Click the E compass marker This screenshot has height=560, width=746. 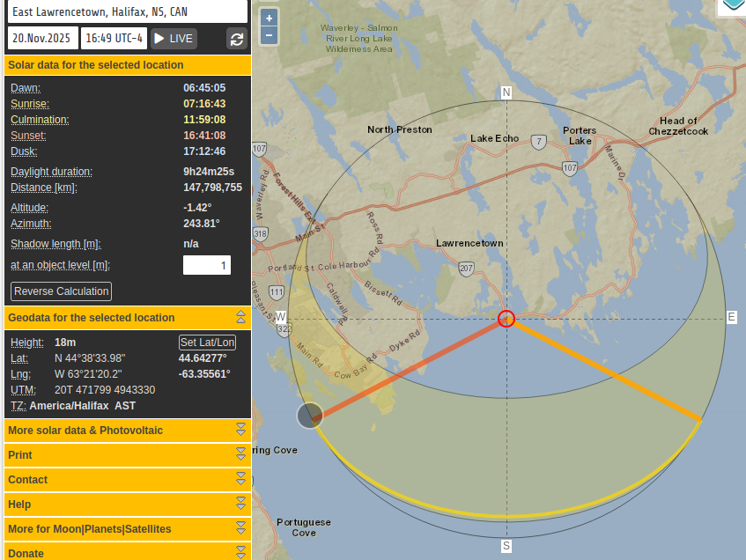[x=731, y=317]
